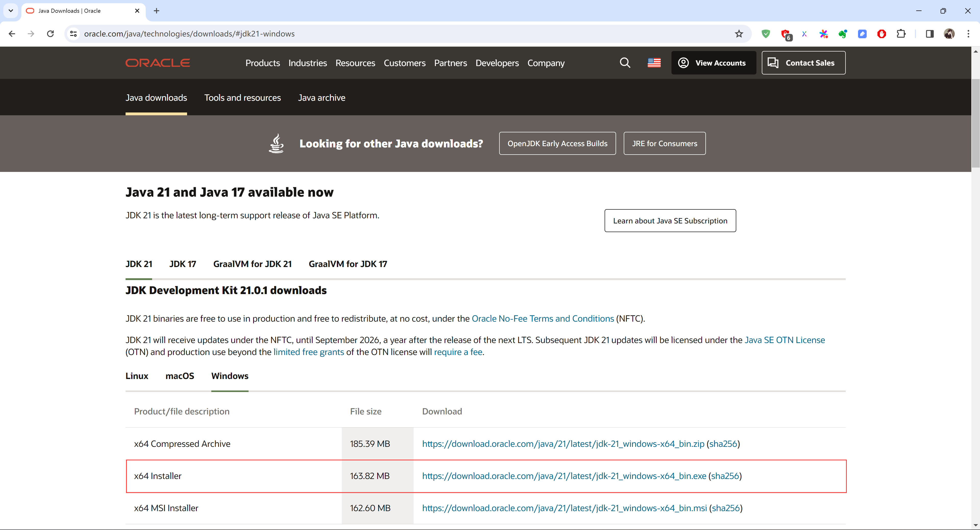Screen dimensions: 980x530
Task: Click the browser forward arrow
Action: [x=31, y=34]
